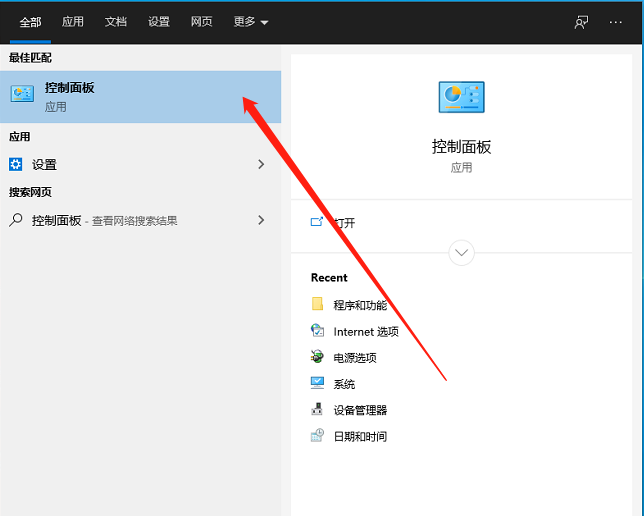Screen dimensions: 644x516
Task: Switch to the 设置 tab
Action: [159, 21]
